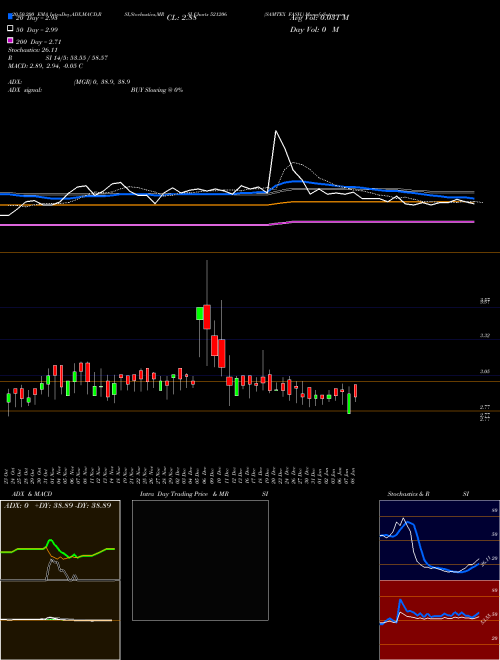Click the white price line spike peak
This screenshot has width=500, height=660.
pyautogui.click(x=276, y=131)
